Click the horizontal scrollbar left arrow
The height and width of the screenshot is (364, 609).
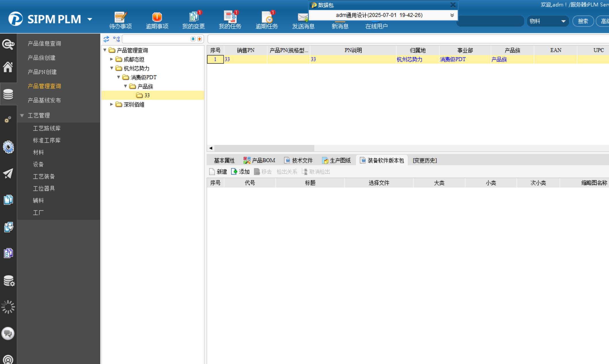click(211, 148)
